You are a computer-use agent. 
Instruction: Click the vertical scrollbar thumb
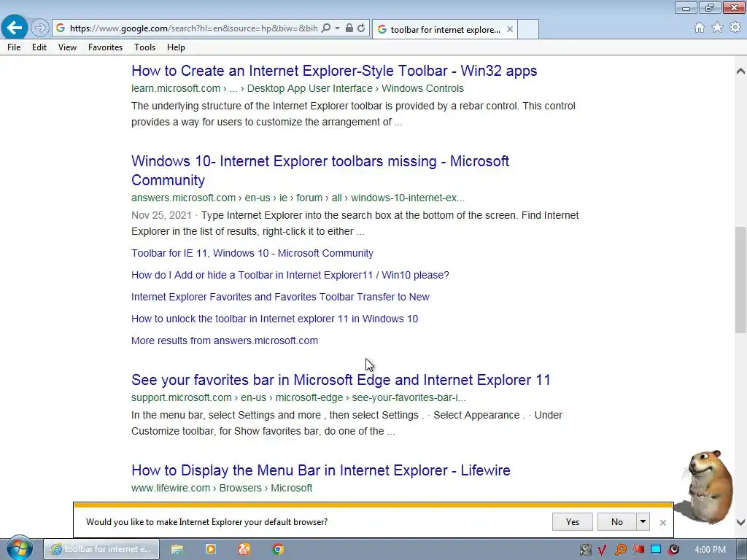740,280
